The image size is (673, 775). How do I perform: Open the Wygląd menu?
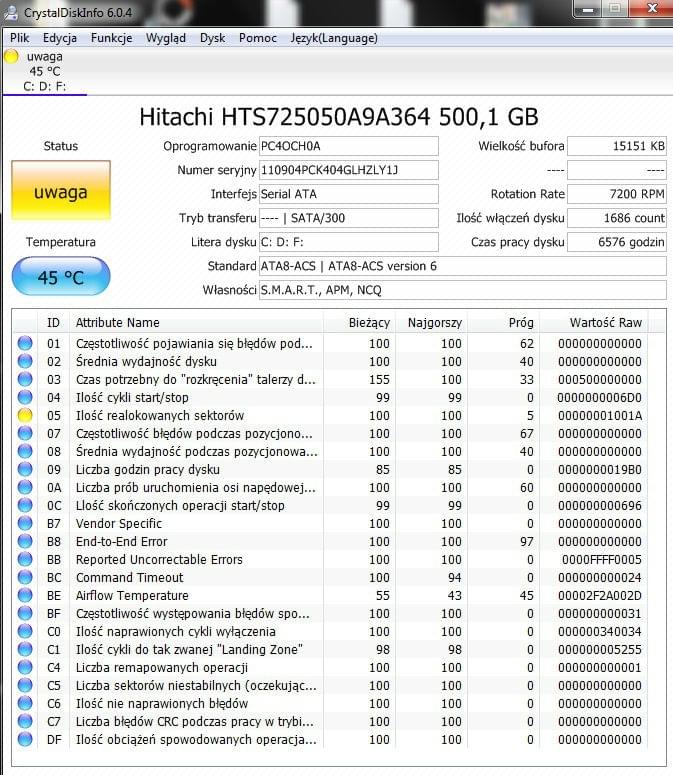pyautogui.click(x=166, y=38)
